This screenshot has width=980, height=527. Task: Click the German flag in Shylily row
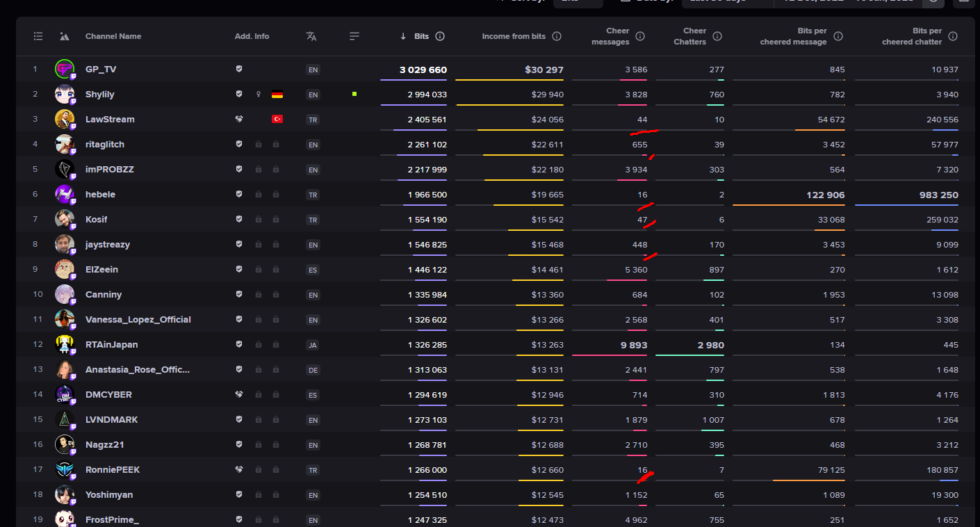[277, 95]
